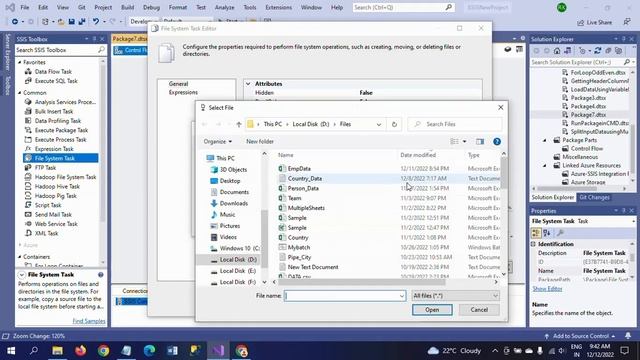Viewport: 640px width, 360px height.
Task: Cancel the Select File dialog
Action: [479, 310]
